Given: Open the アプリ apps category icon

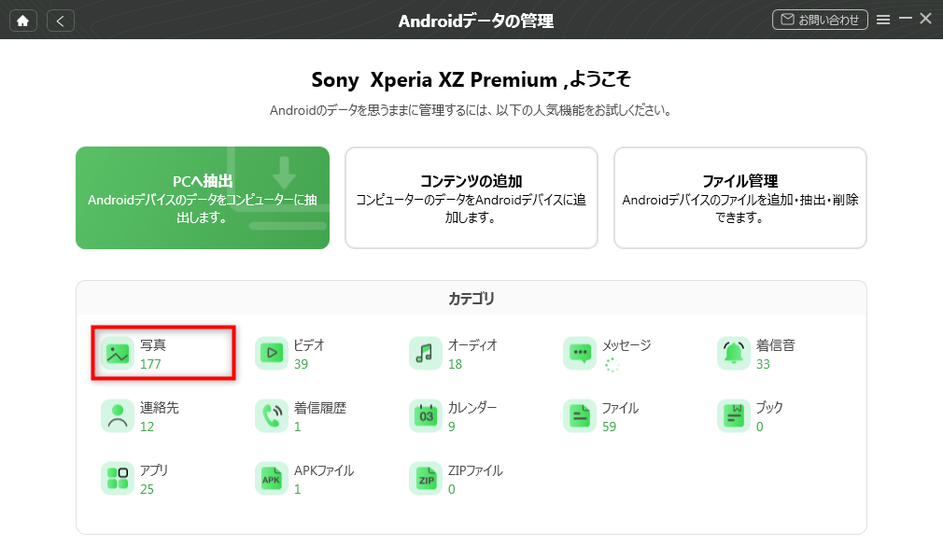Looking at the screenshot, I should [x=118, y=478].
